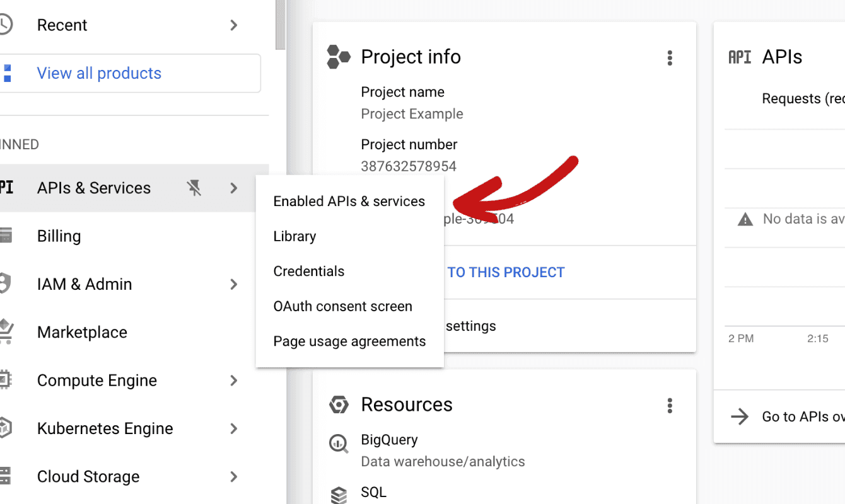Viewport: 845px width, 504px height.
Task: Click the Project Example name text
Action: click(412, 114)
